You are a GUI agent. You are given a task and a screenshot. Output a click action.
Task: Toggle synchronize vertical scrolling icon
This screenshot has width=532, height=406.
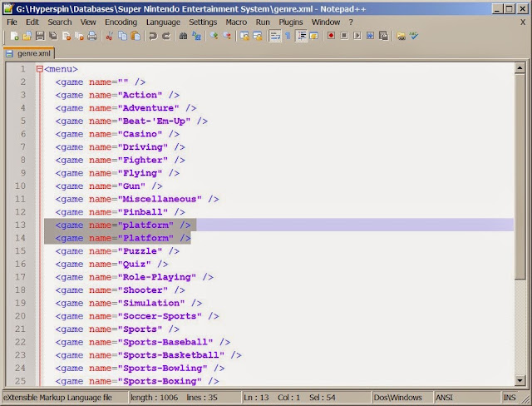(244, 36)
